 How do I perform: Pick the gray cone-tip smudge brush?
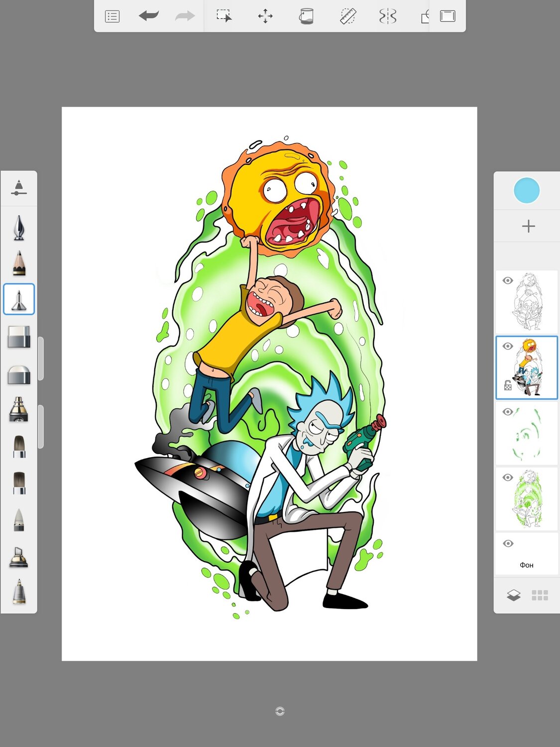point(19,519)
